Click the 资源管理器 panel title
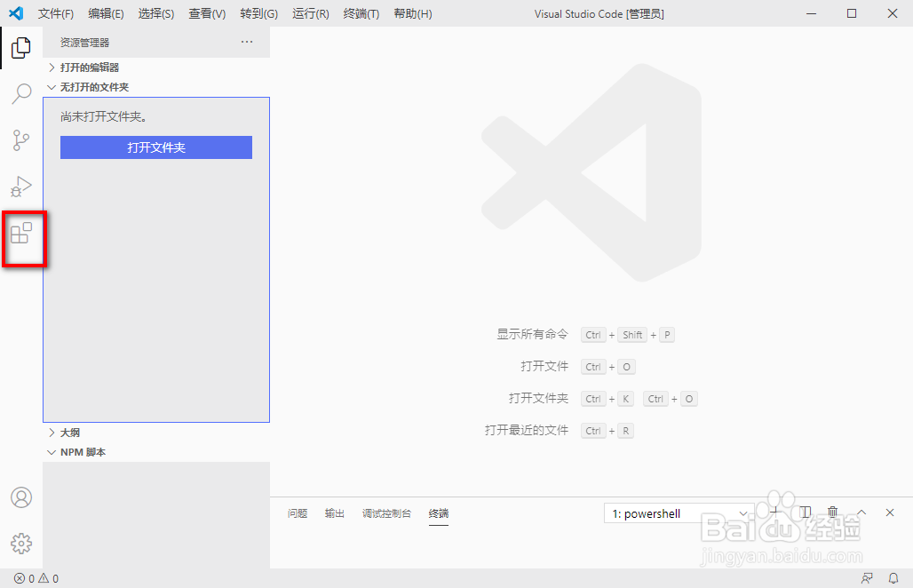 [84, 43]
